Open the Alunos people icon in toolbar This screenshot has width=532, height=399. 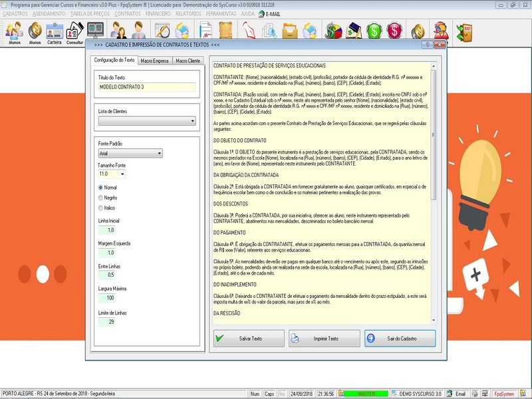coord(14,31)
